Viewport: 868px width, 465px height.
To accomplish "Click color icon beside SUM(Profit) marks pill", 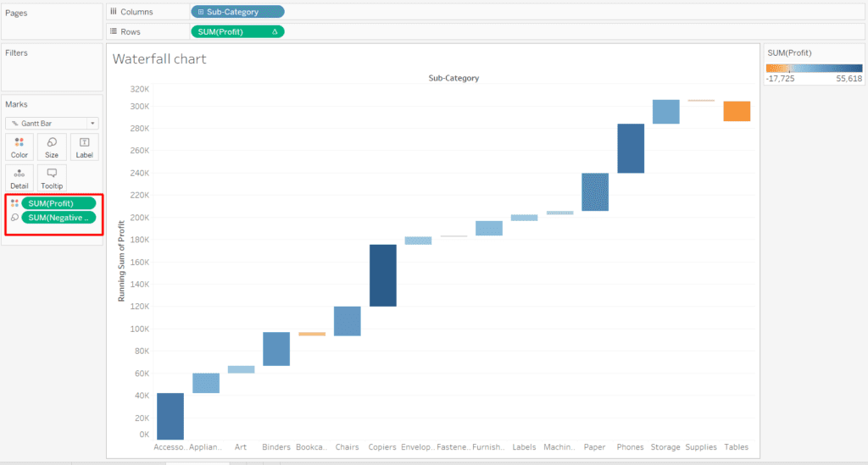I will [15, 203].
